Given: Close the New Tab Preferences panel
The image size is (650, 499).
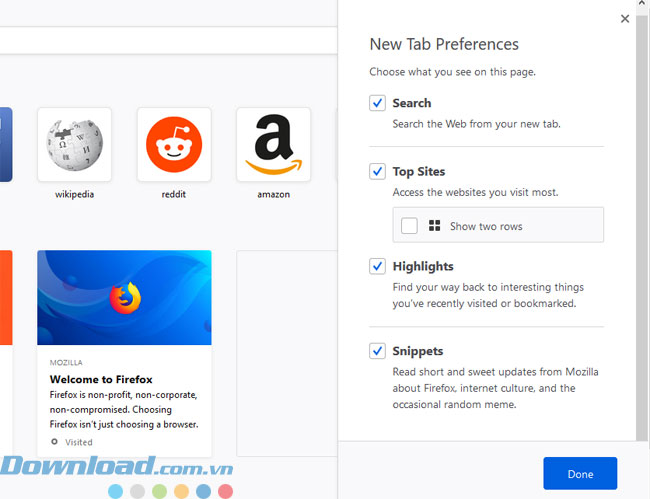Looking at the screenshot, I should [625, 19].
